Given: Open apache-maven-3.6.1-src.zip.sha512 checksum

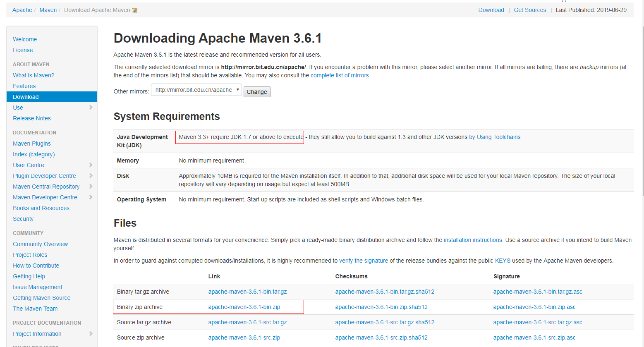Looking at the screenshot, I should coord(381,337).
